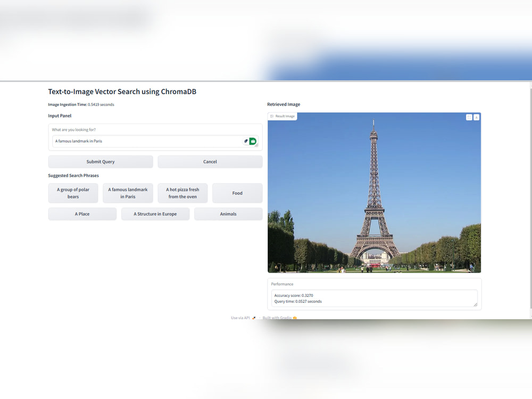The height and width of the screenshot is (399, 532).
Task: Open the Built with Gradio link
Action: (x=280, y=318)
